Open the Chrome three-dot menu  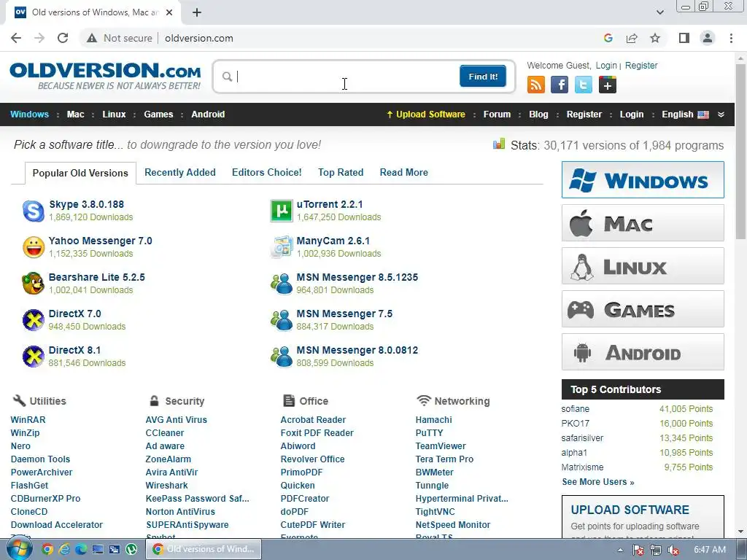point(731,38)
